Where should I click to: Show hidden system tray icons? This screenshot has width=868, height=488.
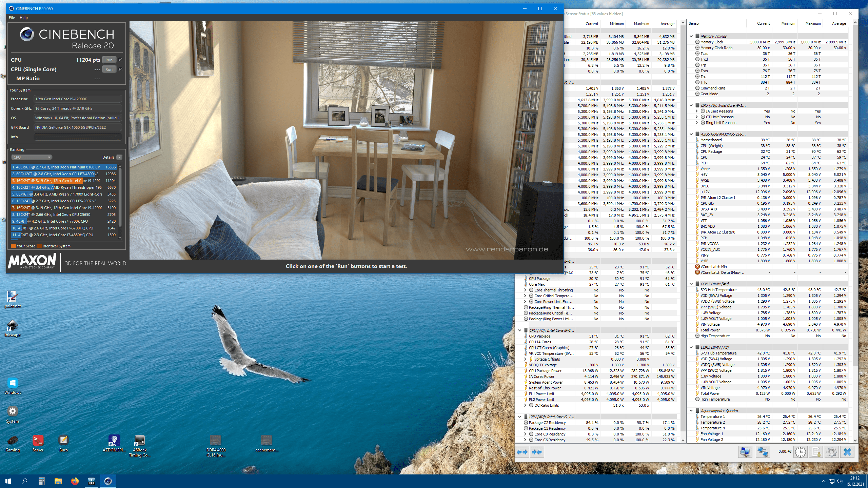(823, 481)
